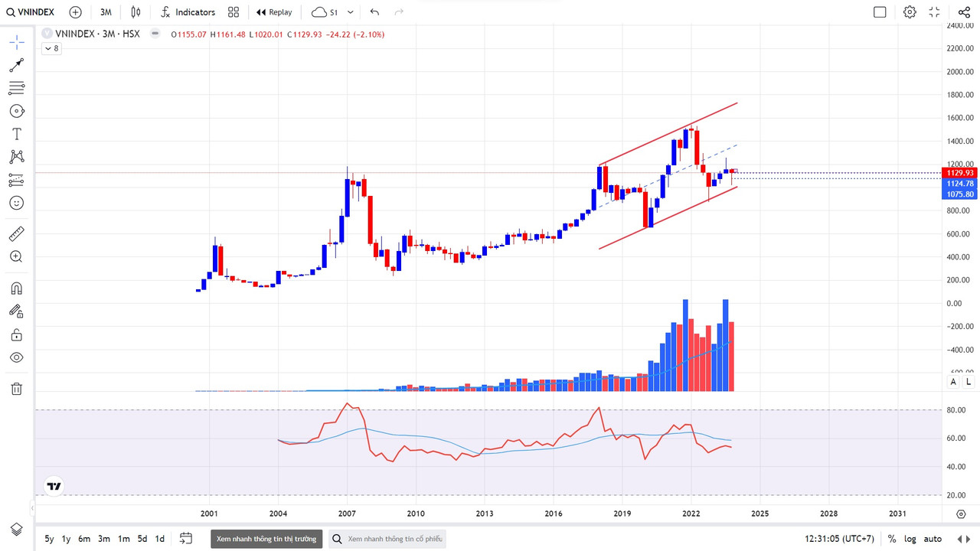Screen dimensions: 980x551
Task: Click the red 1129.93 price label
Action: (x=960, y=173)
